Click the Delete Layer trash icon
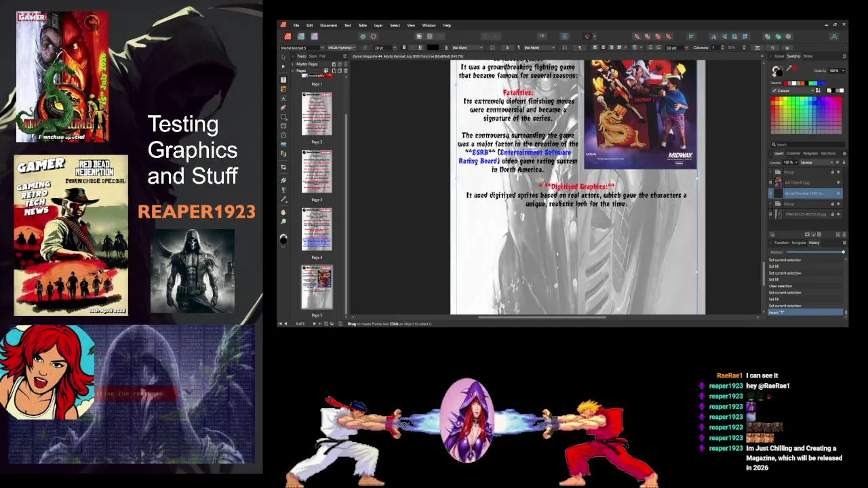 [x=844, y=234]
